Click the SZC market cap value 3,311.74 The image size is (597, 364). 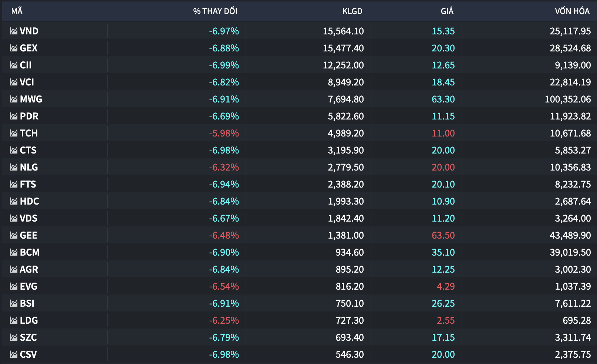(573, 337)
